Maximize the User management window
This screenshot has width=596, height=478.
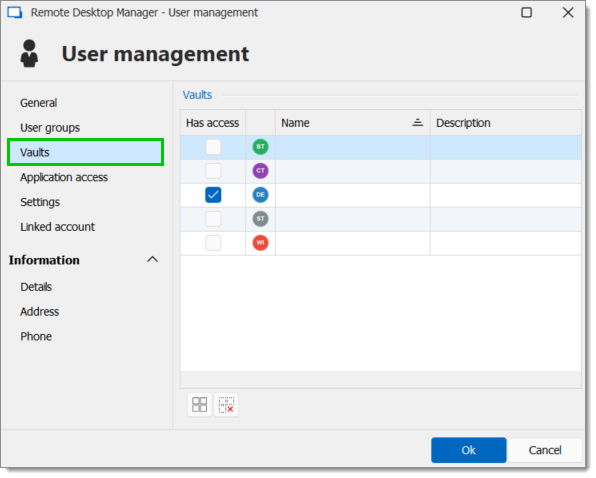(x=526, y=13)
